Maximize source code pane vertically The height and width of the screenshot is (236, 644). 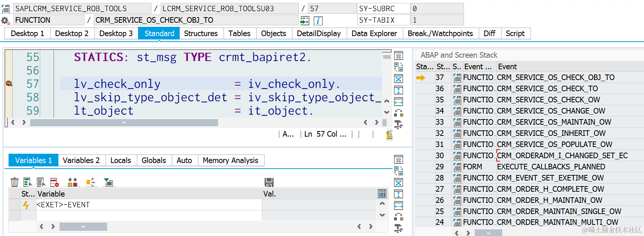398,90
